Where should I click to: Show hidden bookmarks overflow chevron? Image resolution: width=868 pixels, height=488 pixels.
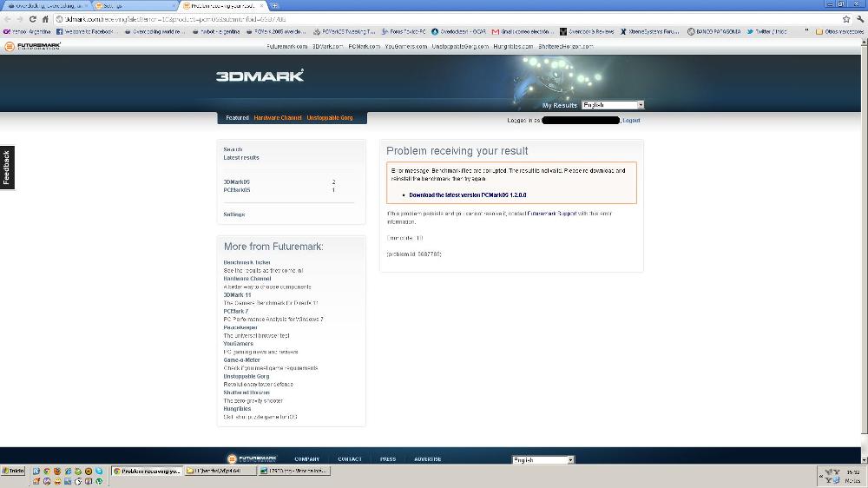806,31
